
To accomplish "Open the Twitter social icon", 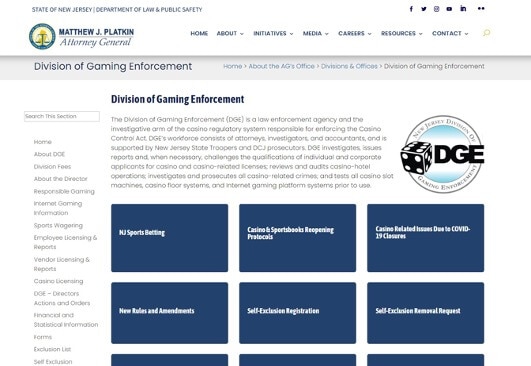I will (424, 9).
